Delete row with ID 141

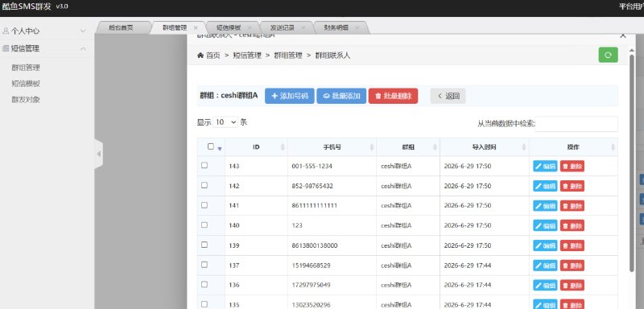pyautogui.click(x=572, y=205)
